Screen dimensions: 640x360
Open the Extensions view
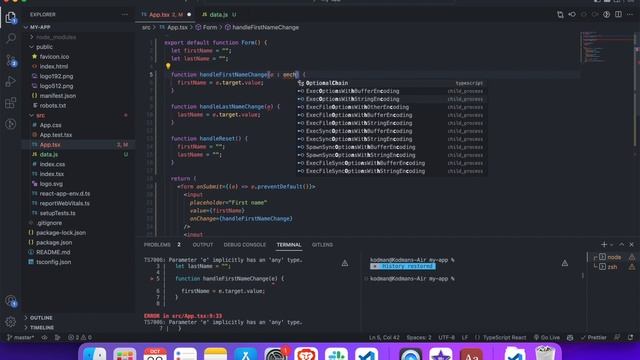coord(11,102)
